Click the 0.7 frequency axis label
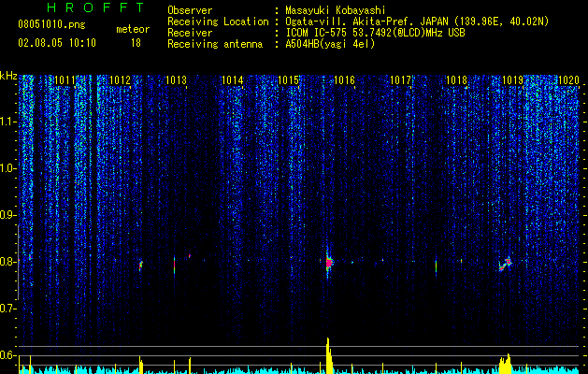 coord(7,309)
